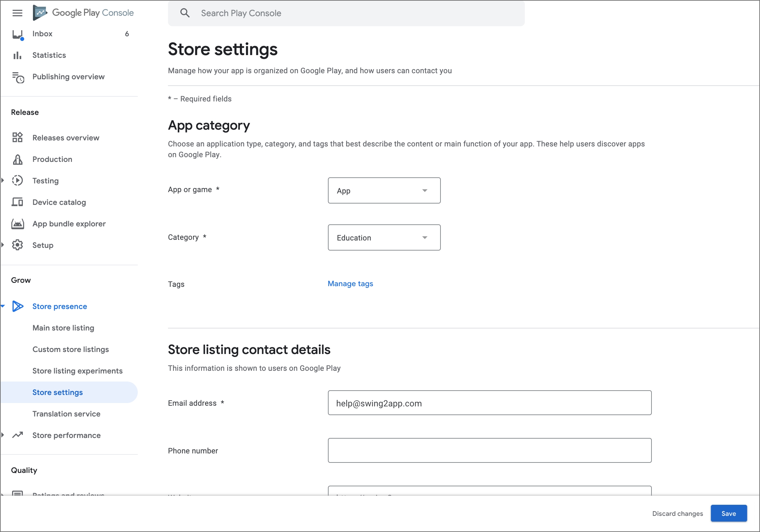Viewport: 760px width, 532px height.
Task: Click the Production rocket icon
Action: [x=17, y=159]
